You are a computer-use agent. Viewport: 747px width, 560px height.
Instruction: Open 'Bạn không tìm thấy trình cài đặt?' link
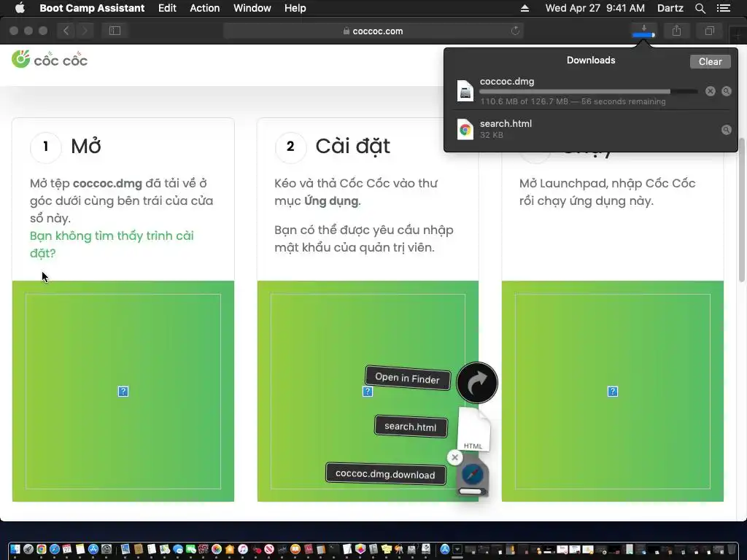[112, 244]
